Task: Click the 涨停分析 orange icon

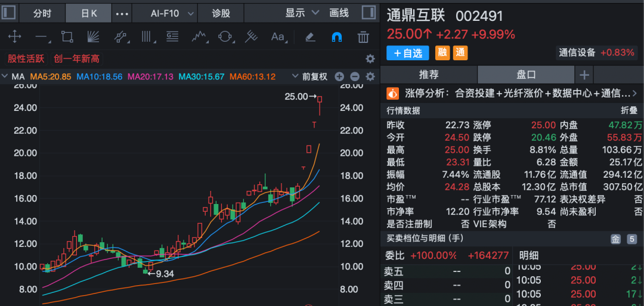Action: pos(393,93)
